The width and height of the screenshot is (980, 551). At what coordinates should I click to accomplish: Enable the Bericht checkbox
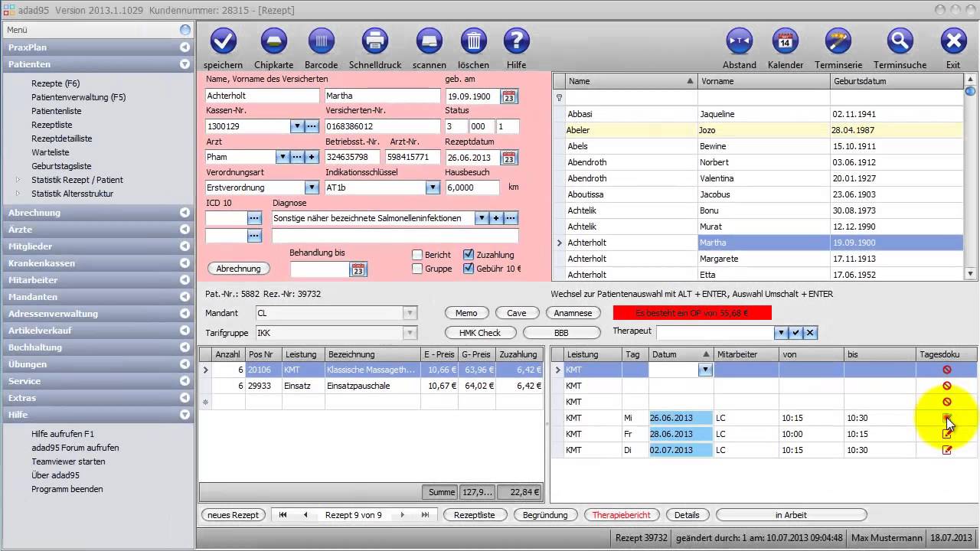click(x=417, y=255)
